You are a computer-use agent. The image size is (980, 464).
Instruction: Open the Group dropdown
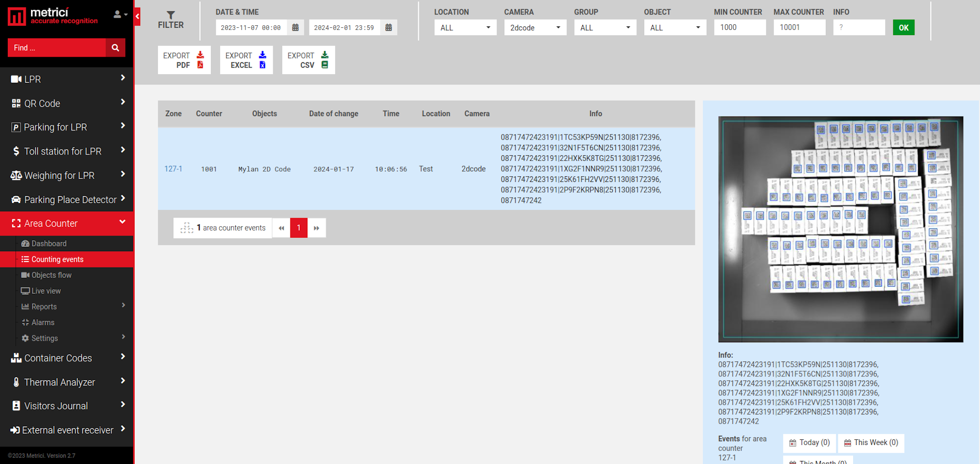pos(605,27)
